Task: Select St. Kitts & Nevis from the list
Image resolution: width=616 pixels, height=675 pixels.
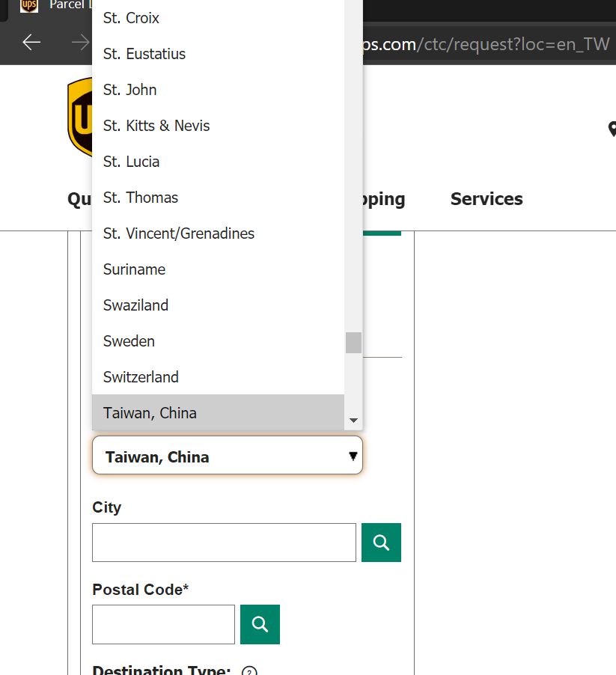Action: [156, 126]
